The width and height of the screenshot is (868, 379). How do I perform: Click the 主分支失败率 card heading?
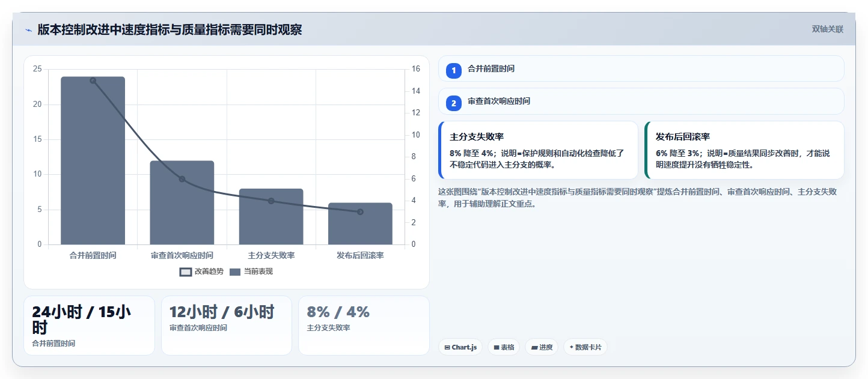point(477,137)
